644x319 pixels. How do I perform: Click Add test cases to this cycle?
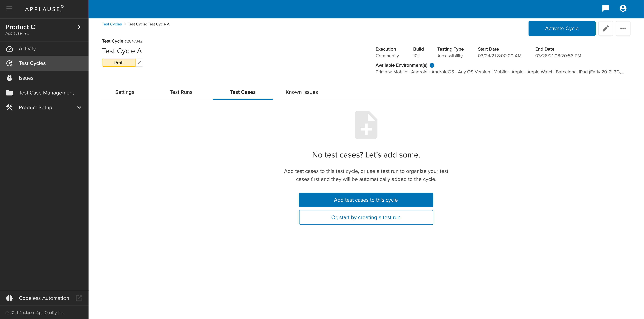pyautogui.click(x=366, y=200)
